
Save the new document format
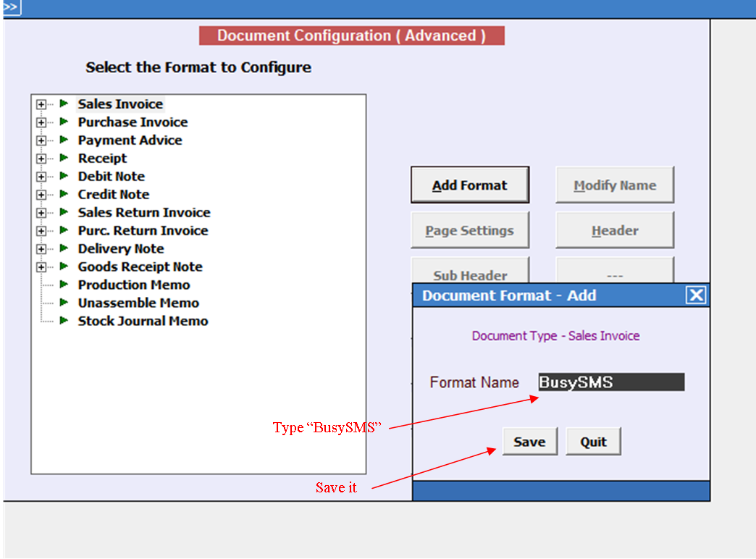[529, 441]
